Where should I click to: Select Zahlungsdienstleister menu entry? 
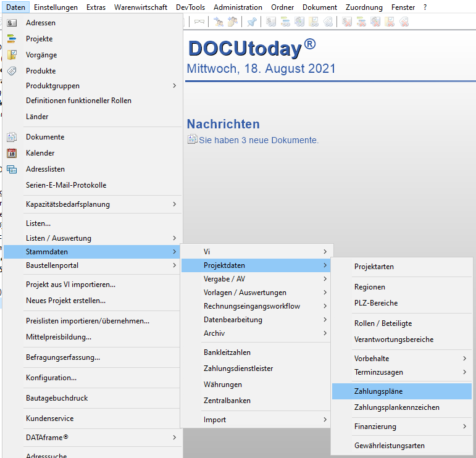pos(256,368)
